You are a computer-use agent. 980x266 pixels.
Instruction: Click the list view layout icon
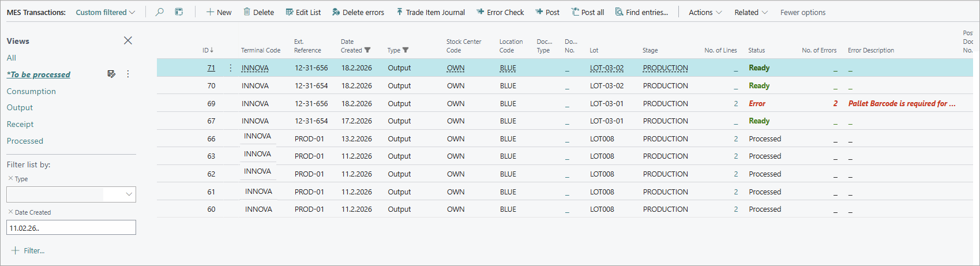179,12
